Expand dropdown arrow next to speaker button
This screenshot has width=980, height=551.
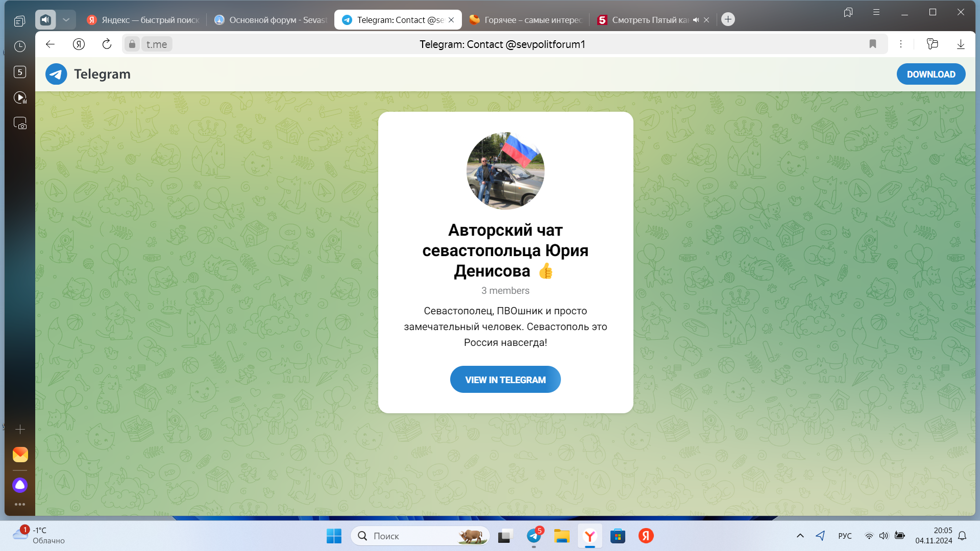pyautogui.click(x=66, y=20)
